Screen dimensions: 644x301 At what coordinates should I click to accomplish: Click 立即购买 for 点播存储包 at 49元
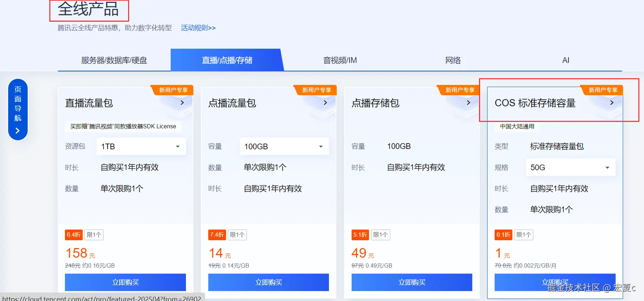point(412,282)
